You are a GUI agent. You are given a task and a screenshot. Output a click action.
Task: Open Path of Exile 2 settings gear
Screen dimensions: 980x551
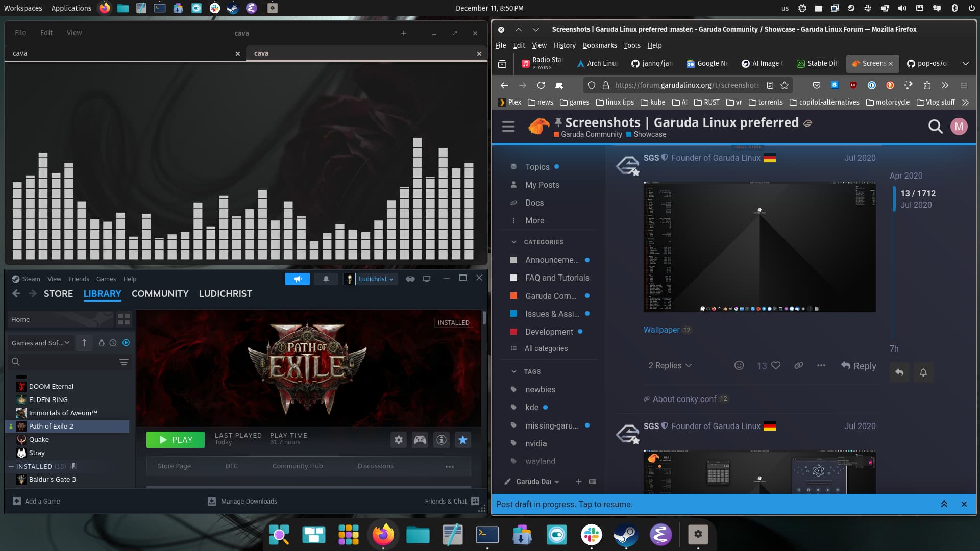point(398,440)
